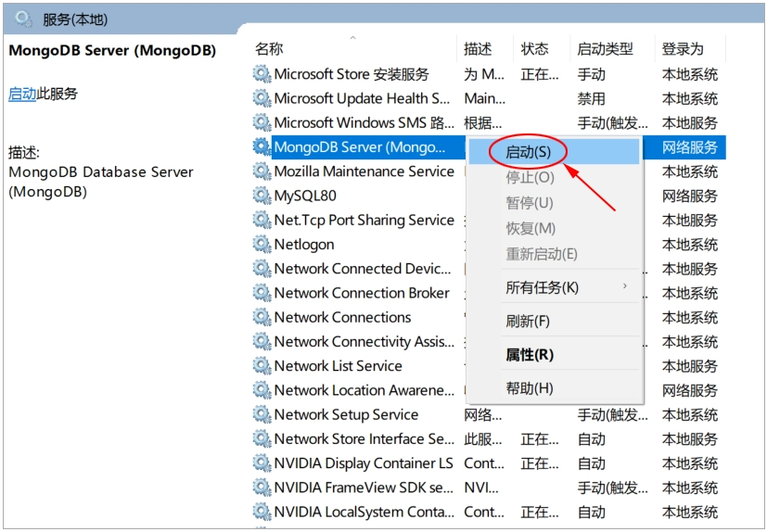
Task: Click gear icon next to Netlogon
Action: tap(262, 245)
